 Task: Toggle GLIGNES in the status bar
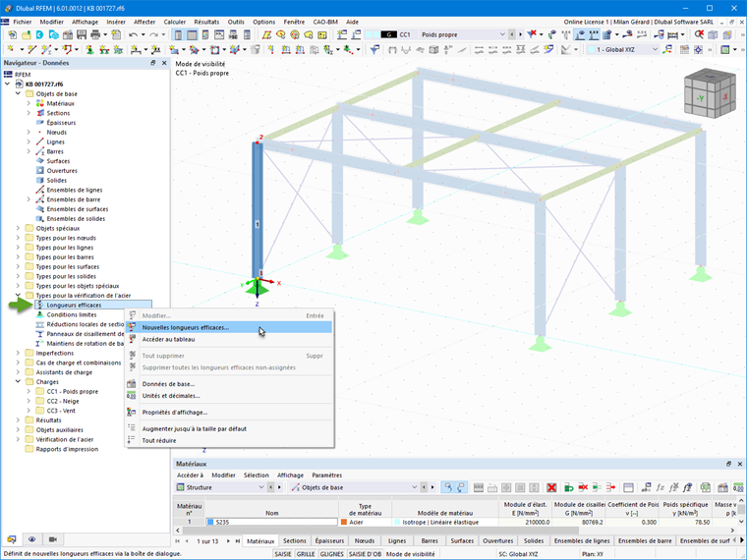pyautogui.click(x=331, y=554)
